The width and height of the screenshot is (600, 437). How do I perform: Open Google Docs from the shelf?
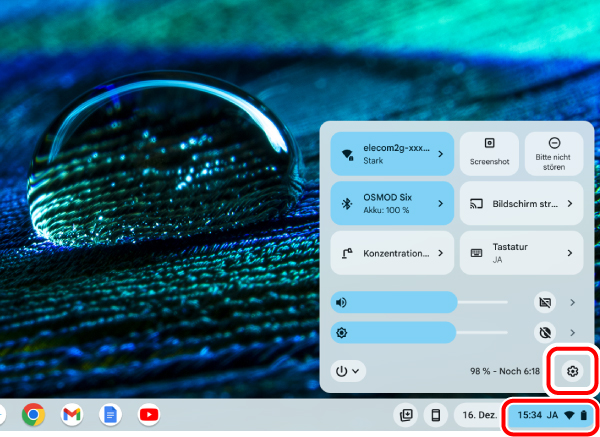pyautogui.click(x=110, y=414)
